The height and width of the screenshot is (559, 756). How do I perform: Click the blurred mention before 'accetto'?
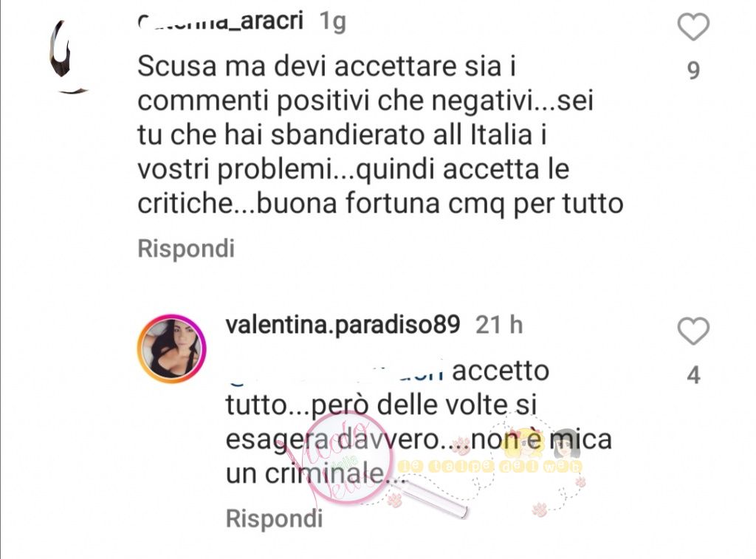(x=336, y=372)
